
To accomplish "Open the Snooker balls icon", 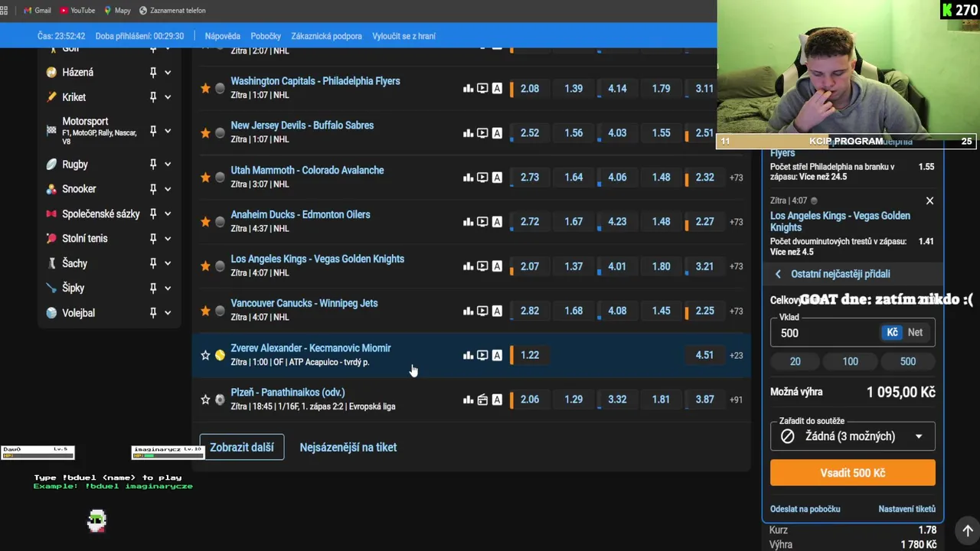I will click(51, 189).
